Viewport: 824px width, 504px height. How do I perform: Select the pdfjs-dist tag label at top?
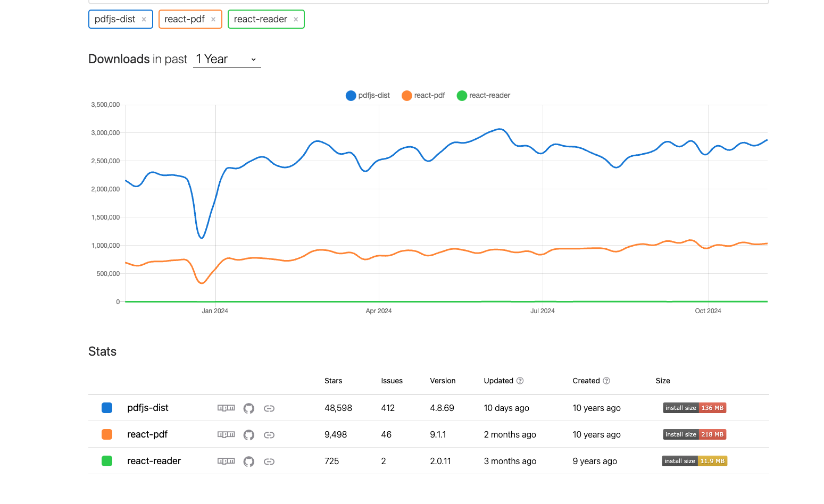pos(115,19)
